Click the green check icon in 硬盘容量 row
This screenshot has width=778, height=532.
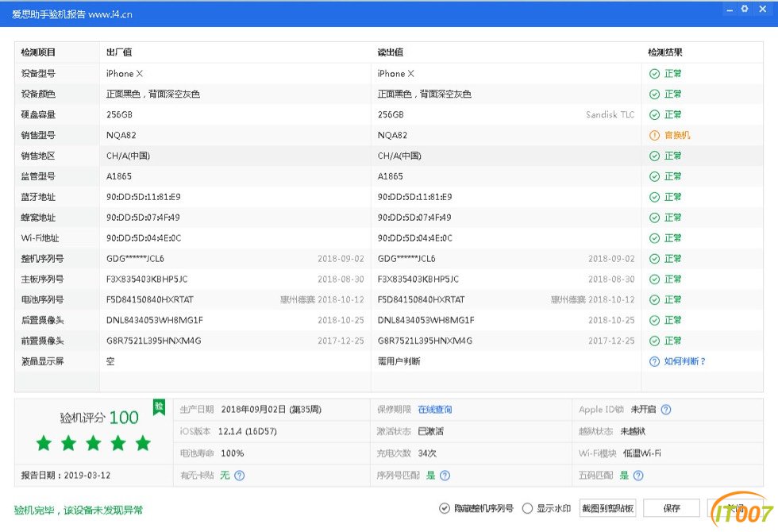pos(654,115)
